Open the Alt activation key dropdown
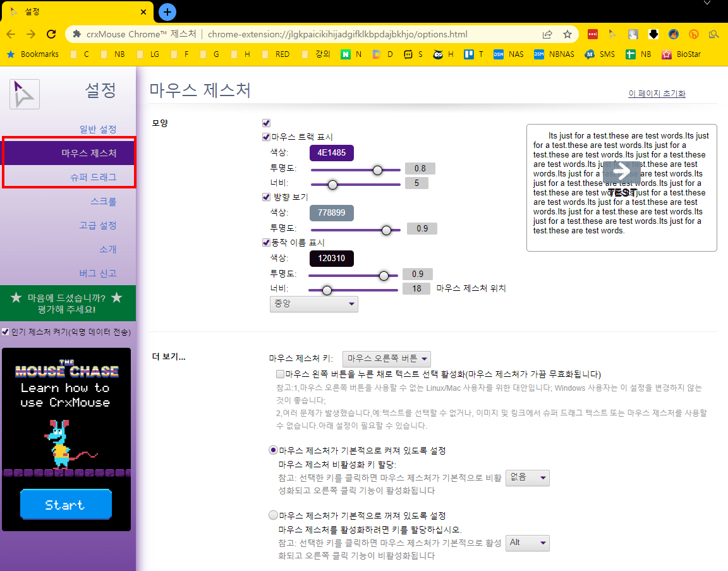728x571 pixels. tap(527, 543)
